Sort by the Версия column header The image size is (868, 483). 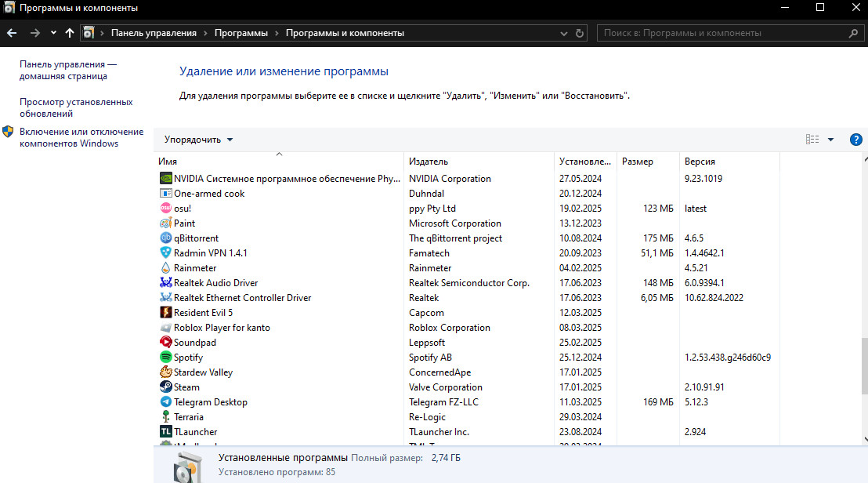pyautogui.click(x=729, y=162)
